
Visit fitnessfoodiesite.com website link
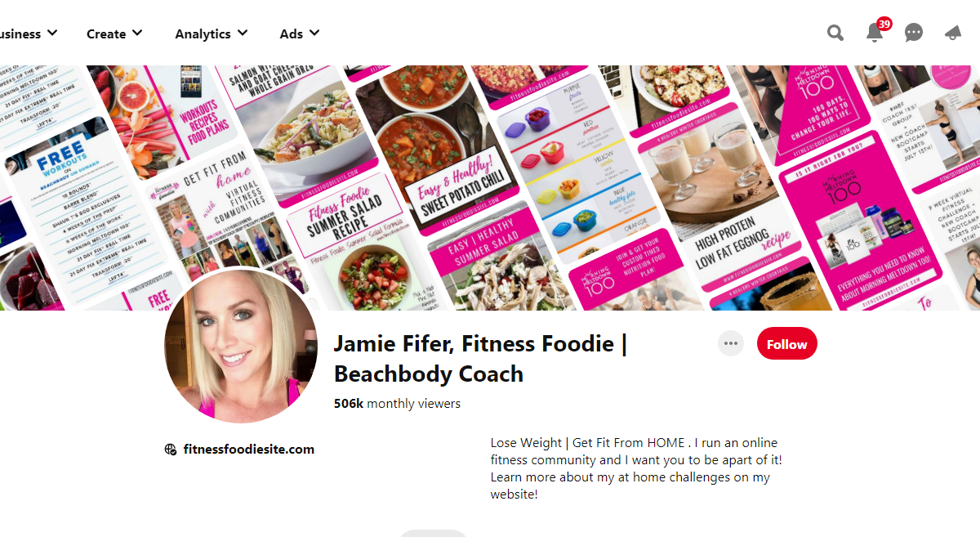248,449
